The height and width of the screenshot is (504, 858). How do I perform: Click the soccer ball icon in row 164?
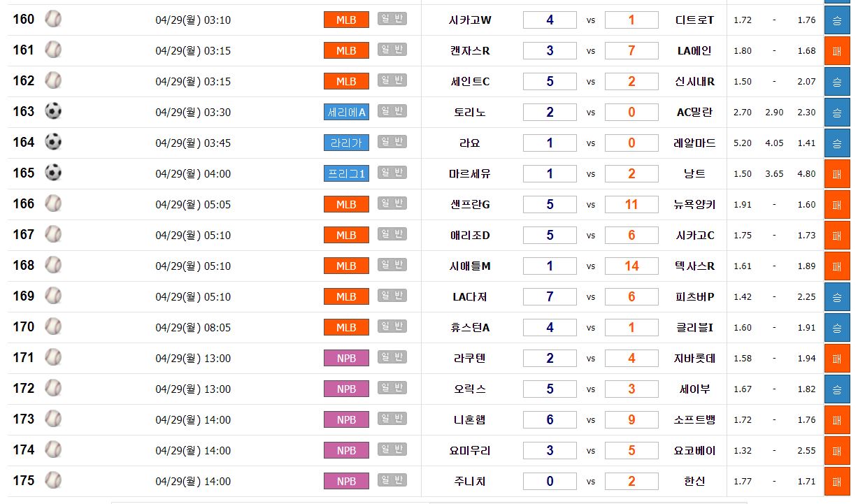pyautogui.click(x=53, y=143)
